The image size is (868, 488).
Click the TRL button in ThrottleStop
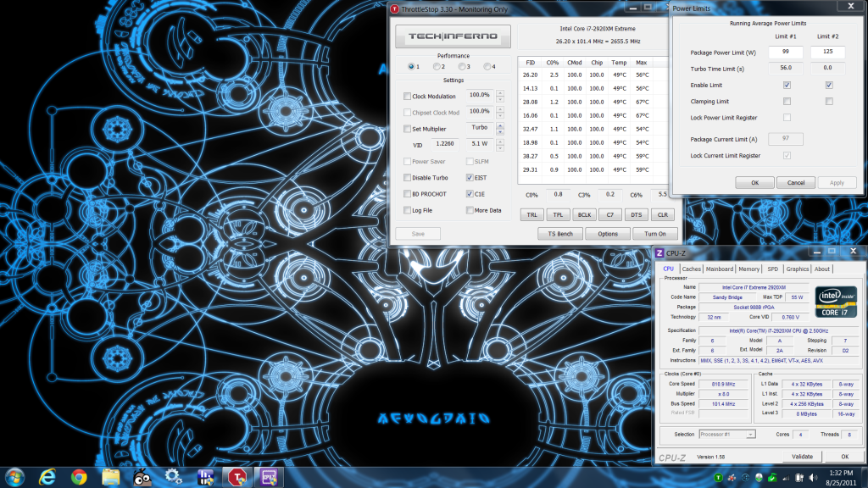click(x=532, y=214)
